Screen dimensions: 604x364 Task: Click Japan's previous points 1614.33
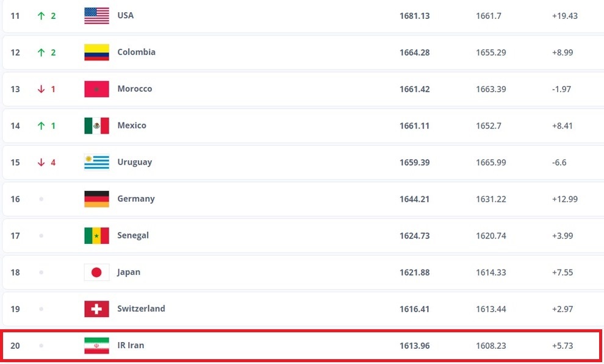click(x=491, y=273)
